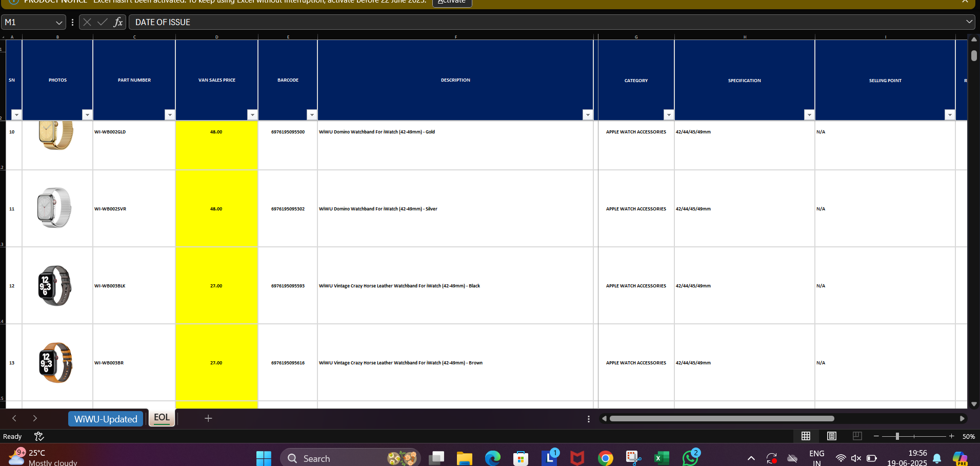
Task: Click the zoom slider handle
Action: [x=897, y=436]
